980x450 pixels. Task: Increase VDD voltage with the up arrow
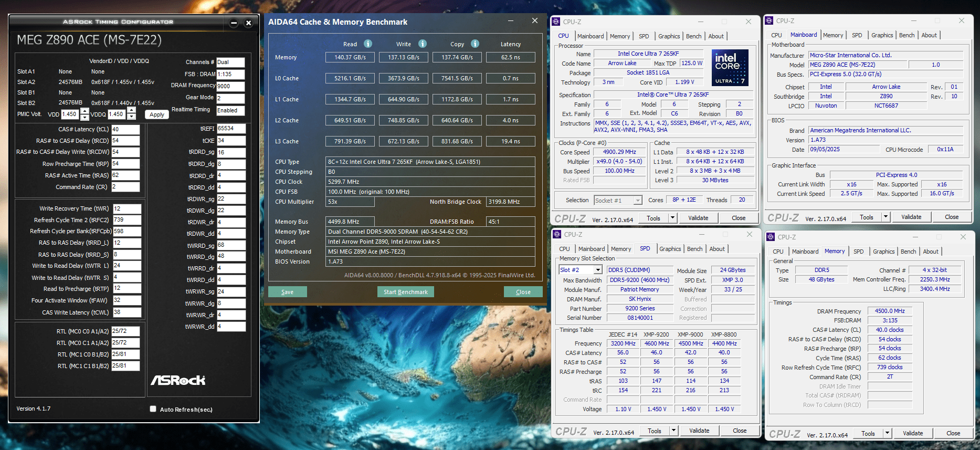tap(85, 111)
